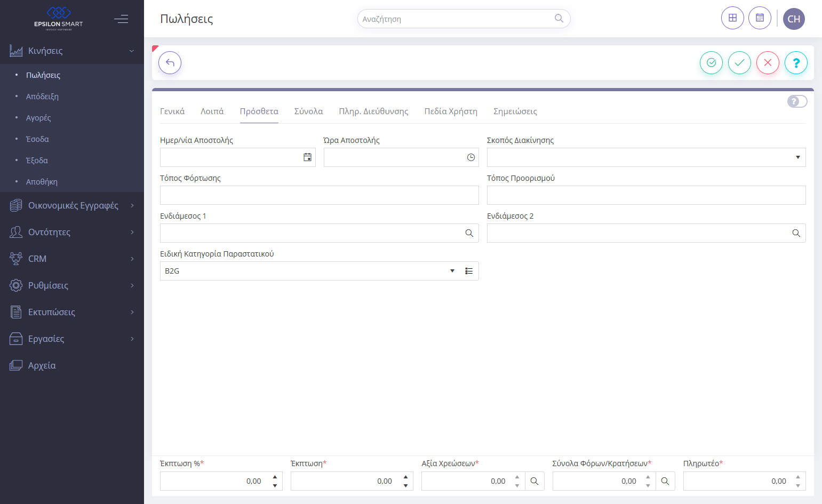Click the red X cancel icon
The image size is (822, 504).
pyautogui.click(x=768, y=63)
